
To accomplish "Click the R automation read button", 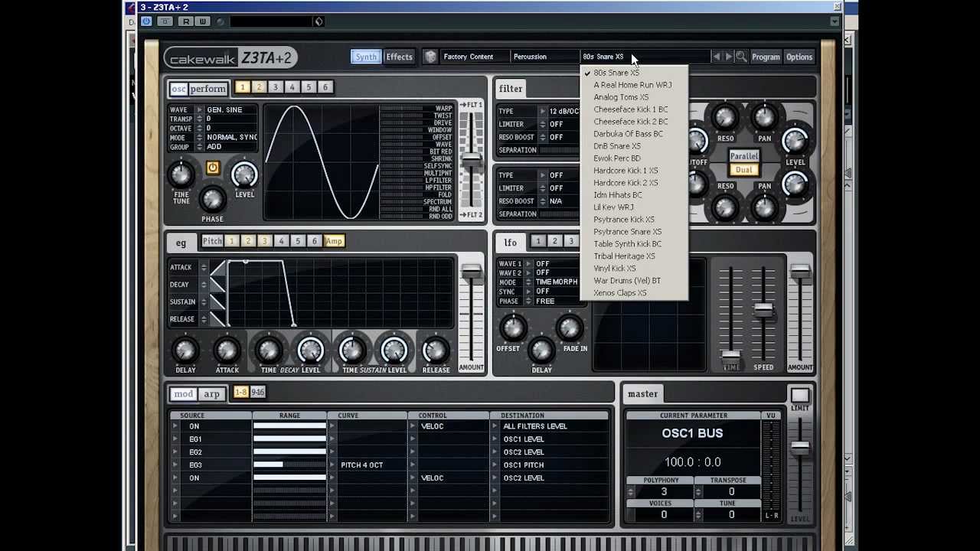I will (x=186, y=21).
